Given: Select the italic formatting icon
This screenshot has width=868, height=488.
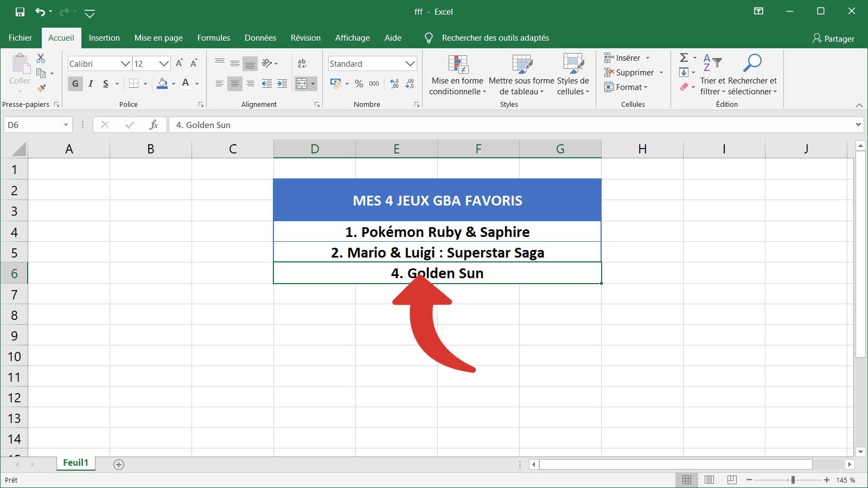Looking at the screenshot, I should [x=90, y=84].
